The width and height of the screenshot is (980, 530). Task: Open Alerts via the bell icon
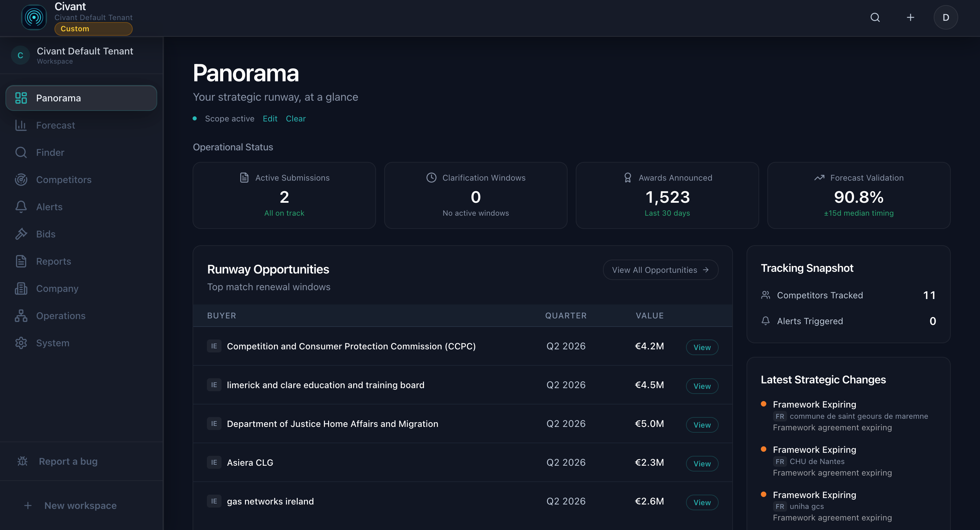click(21, 206)
